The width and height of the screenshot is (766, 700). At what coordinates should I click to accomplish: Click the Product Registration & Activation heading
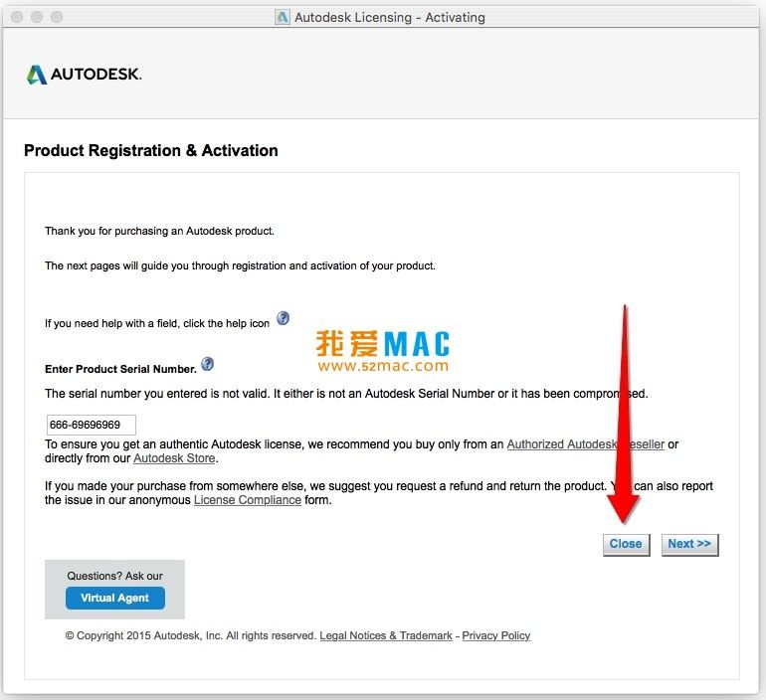(x=151, y=150)
